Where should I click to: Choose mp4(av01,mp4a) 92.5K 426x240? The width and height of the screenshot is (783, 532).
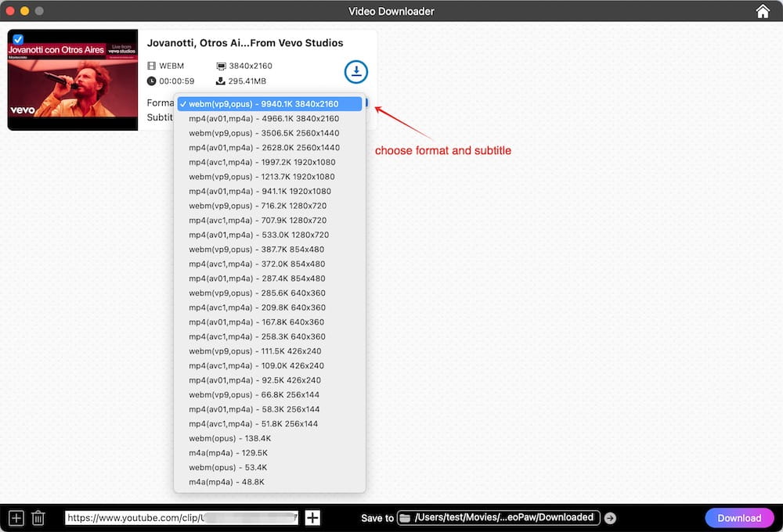point(269,379)
